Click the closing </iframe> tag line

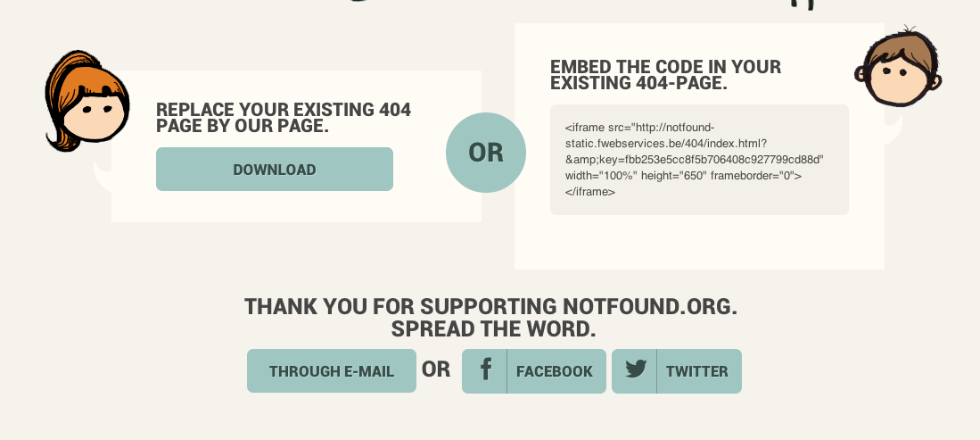pos(590,192)
